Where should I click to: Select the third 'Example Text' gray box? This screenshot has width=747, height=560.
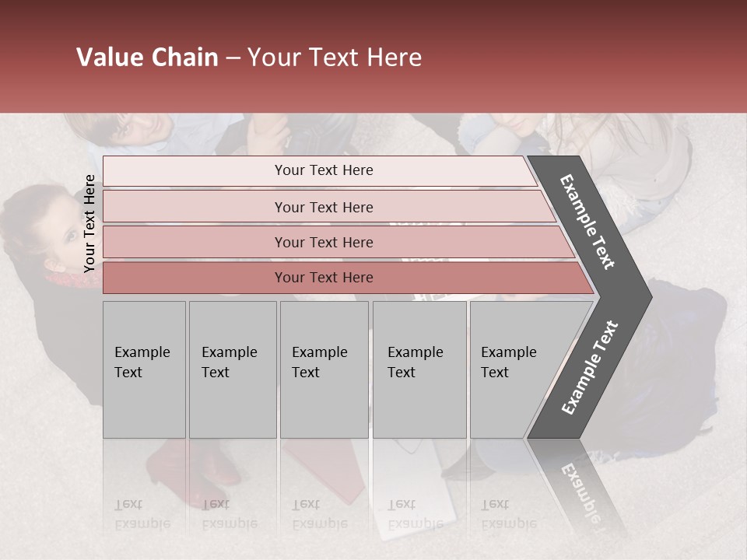(324, 369)
